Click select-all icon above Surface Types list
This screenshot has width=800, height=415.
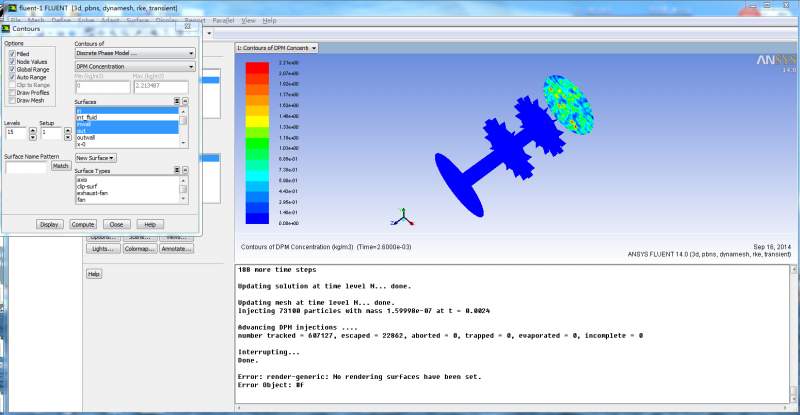177,170
